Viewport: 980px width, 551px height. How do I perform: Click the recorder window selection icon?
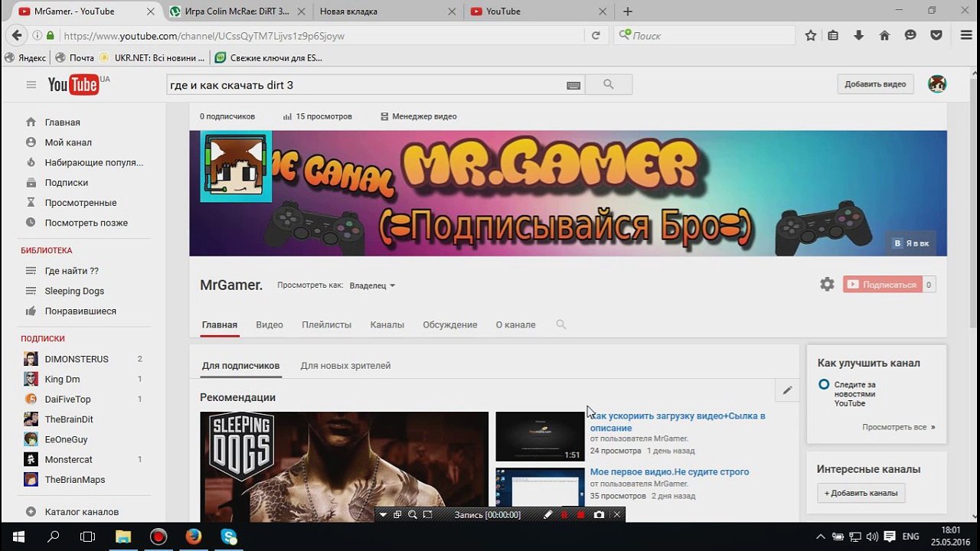point(397,515)
